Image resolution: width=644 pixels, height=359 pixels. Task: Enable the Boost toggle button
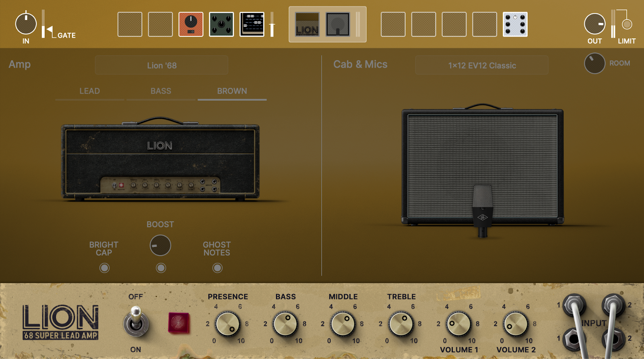coord(161,268)
